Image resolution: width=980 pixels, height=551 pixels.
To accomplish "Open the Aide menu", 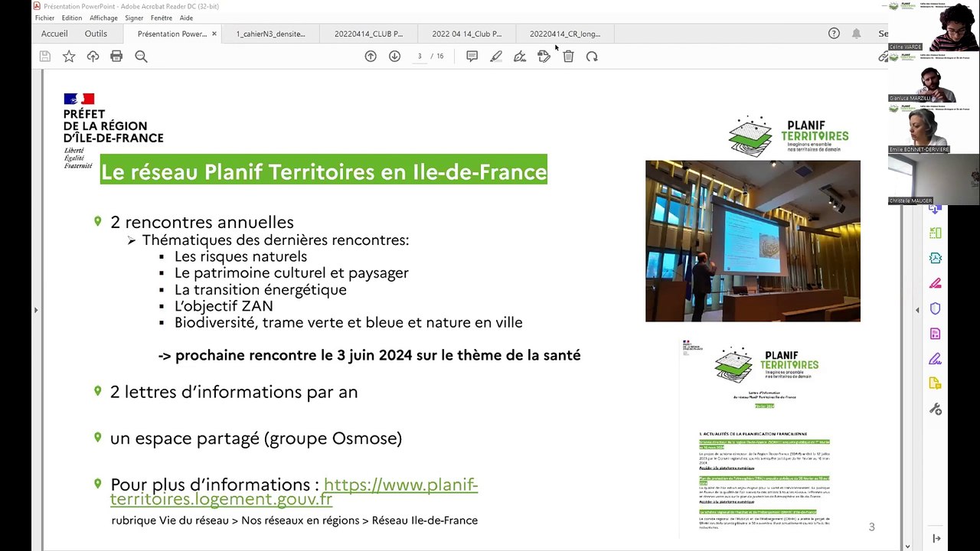I will pyautogui.click(x=186, y=18).
